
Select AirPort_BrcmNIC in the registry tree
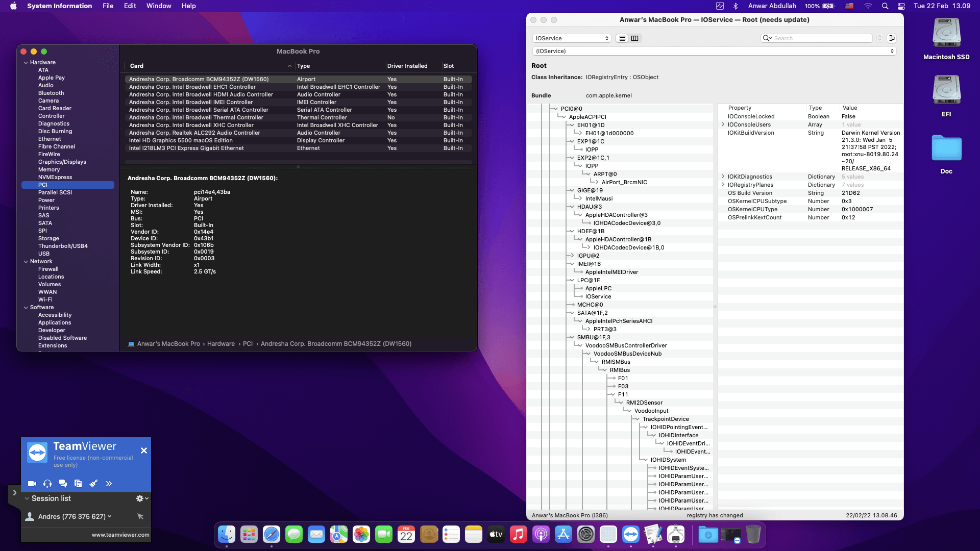pos(624,182)
